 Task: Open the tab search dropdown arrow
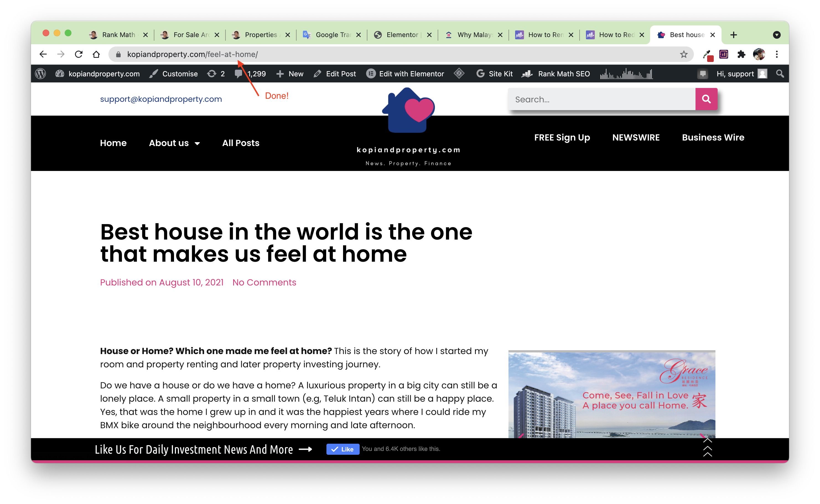click(777, 35)
